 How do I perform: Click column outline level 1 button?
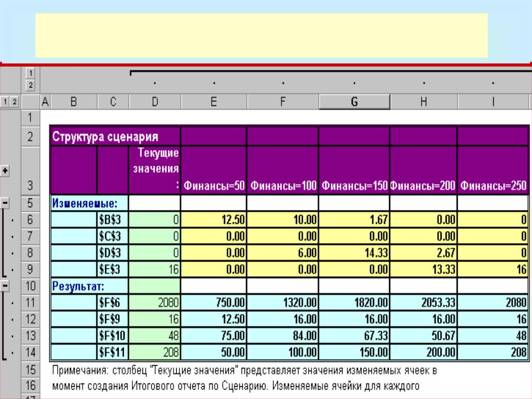click(30, 73)
